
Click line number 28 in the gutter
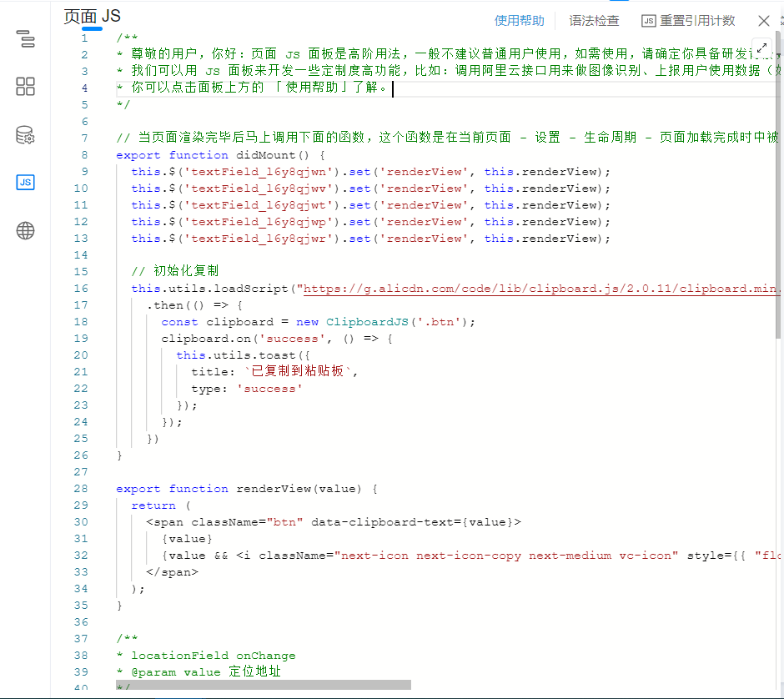(x=81, y=489)
